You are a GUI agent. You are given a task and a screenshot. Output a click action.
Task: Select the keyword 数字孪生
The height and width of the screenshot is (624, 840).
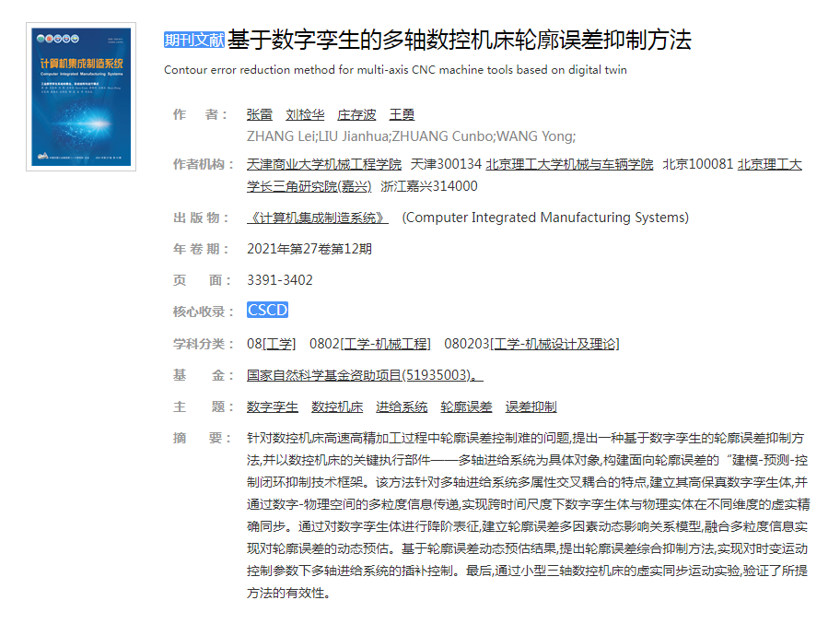(x=273, y=406)
